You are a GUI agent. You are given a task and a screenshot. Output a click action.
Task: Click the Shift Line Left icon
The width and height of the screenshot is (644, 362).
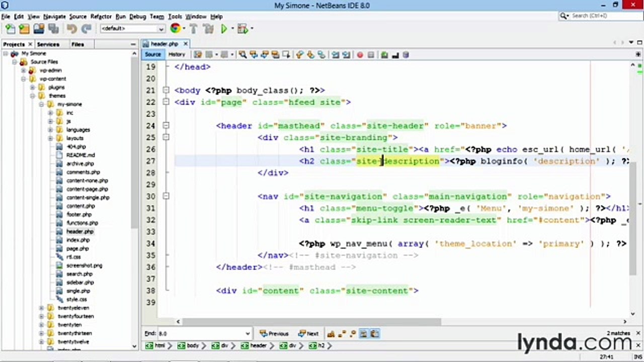pos(335,55)
